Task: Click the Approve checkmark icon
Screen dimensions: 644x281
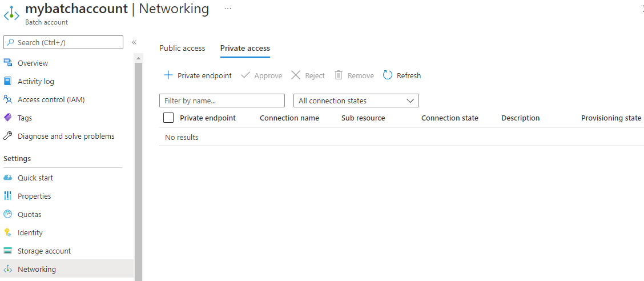Action: coord(245,75)
